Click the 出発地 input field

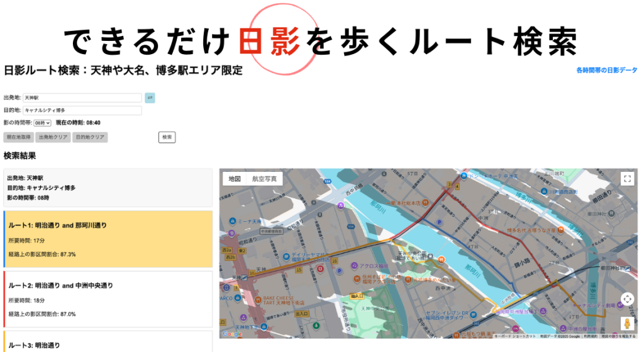pos(82,98)
